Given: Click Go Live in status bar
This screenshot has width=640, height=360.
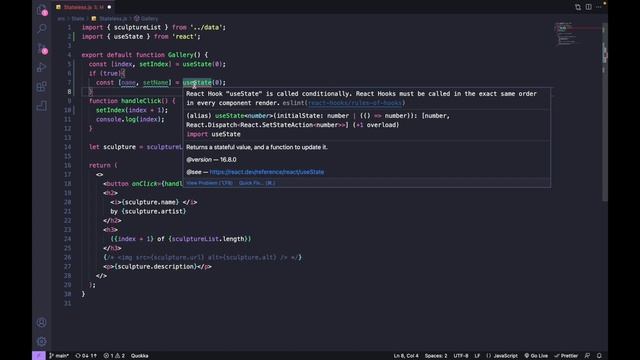Looking at the screenshot, I should (536, 356).
